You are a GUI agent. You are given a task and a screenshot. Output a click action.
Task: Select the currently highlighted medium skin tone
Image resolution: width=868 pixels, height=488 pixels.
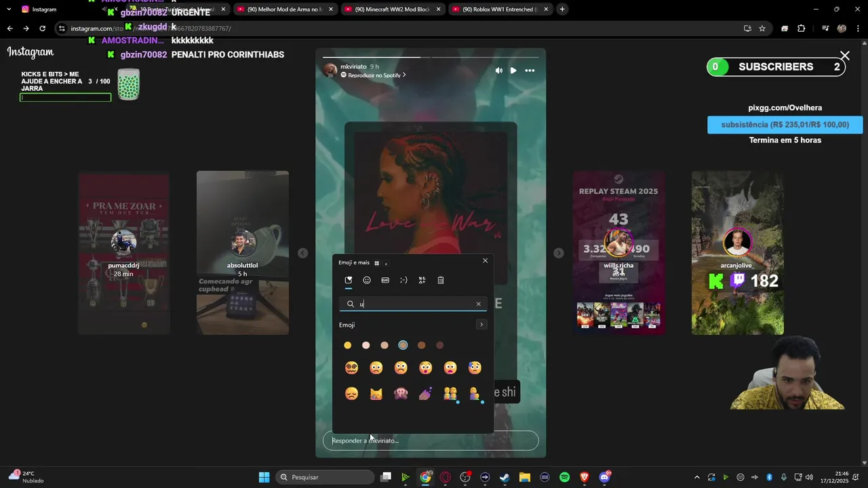(x=403, y=345)
